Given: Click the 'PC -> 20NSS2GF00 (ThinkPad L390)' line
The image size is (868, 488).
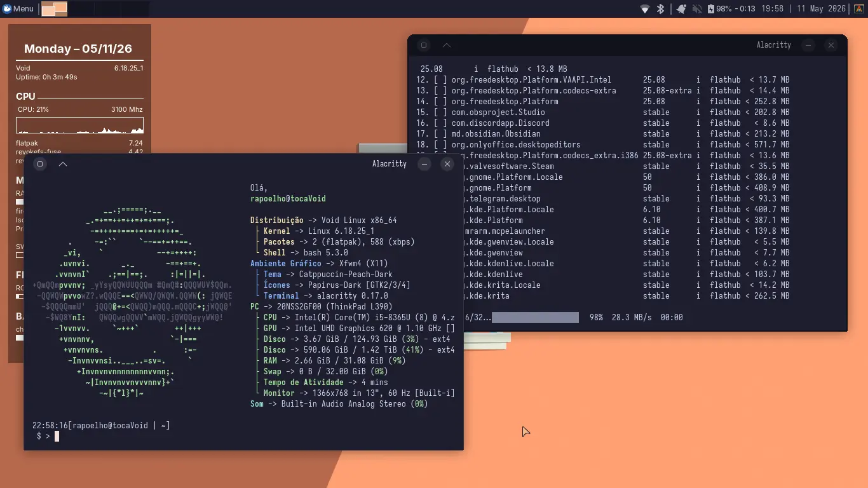Looking at the screenshot, I should coord(322,307).
